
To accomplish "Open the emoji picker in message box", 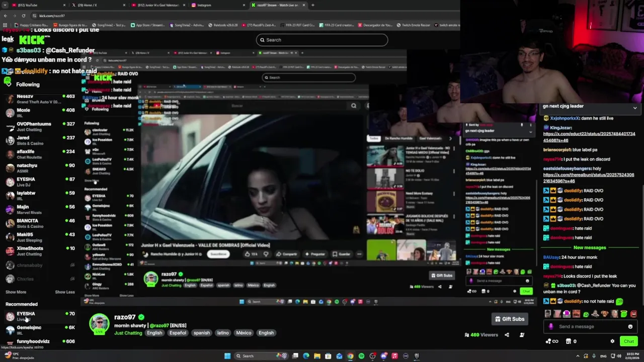I will point(630,327).
